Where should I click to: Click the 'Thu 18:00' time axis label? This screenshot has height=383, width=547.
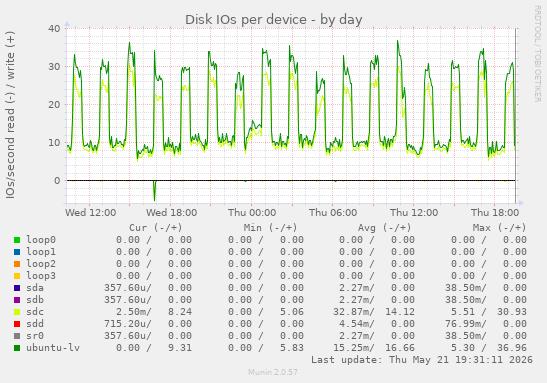click(x=495, y=212)
